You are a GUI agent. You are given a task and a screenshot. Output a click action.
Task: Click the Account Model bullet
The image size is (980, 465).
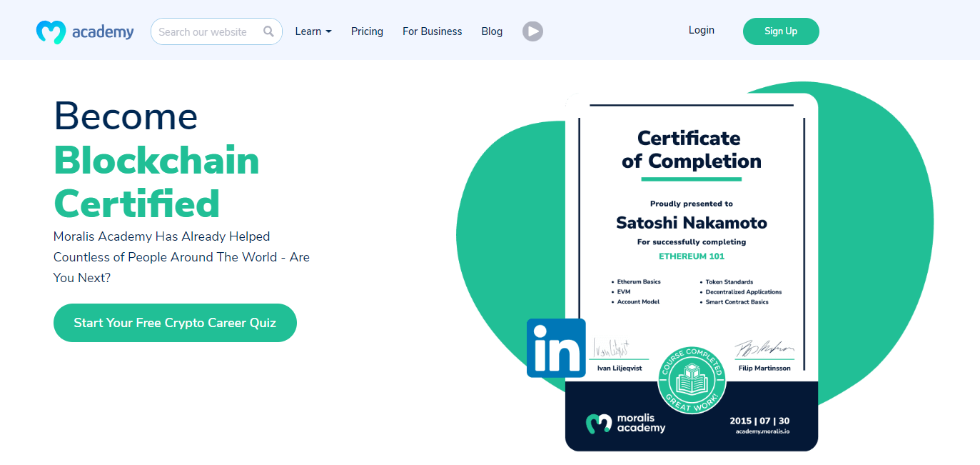[x=635, y=302]
